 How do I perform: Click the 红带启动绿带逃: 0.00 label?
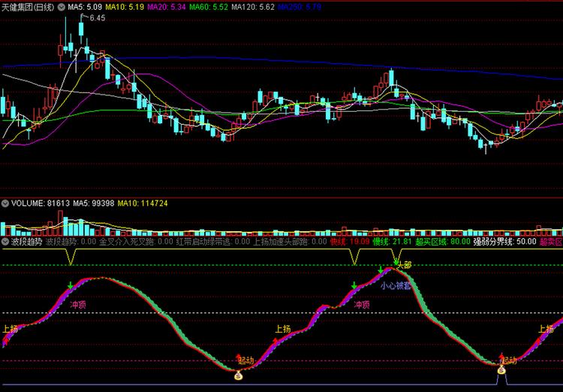pyautogui.click(x=213, y=242)
